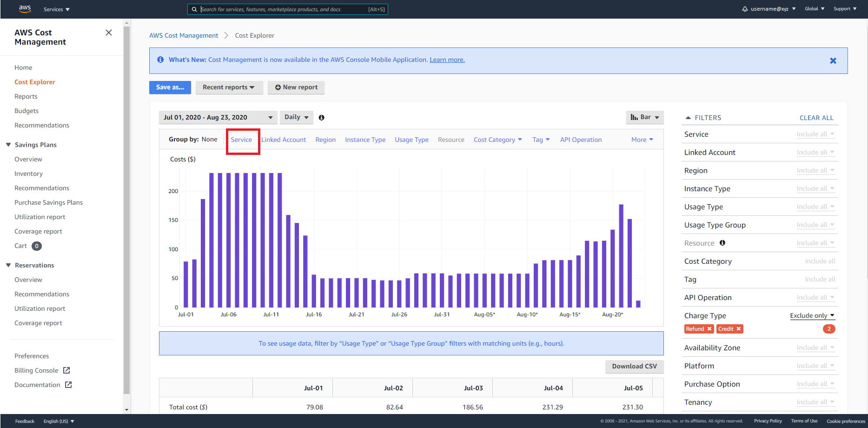This screenshot has width=868, height=428.
Task: Click sidebar scrollbar down arrow
Action: (x=126, y=410)
